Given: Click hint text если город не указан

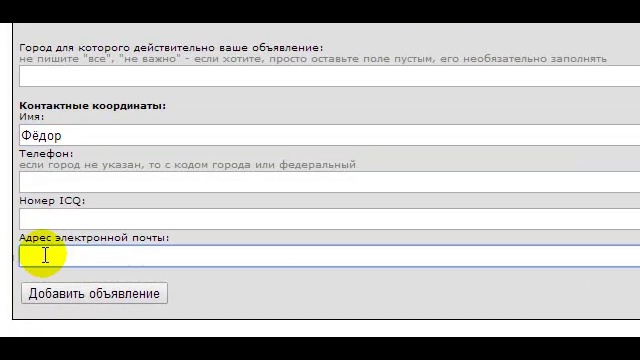Looking at the screenshot, I should [x=187, y=165].
